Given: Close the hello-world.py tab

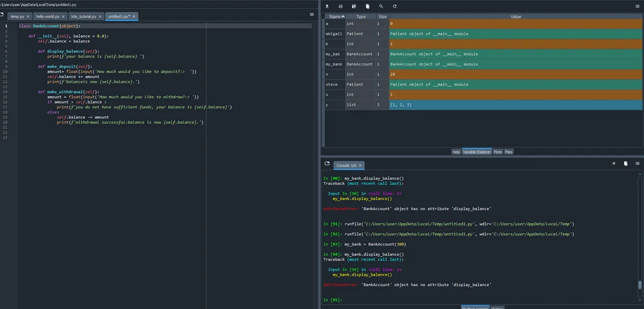Looking at the screenshot, I should click(64, 16).
